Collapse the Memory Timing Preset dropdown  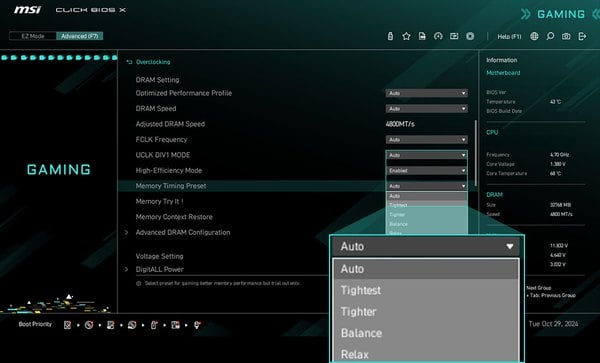tap(426, 186)
